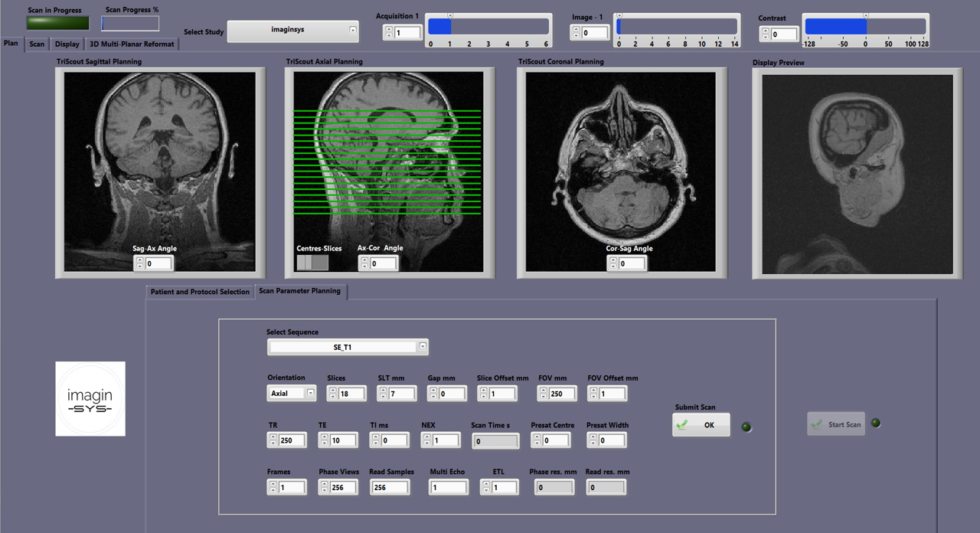Increment the TR value with its up stepper
Viewport: 980px width, 533px height.
click(272, 437)
